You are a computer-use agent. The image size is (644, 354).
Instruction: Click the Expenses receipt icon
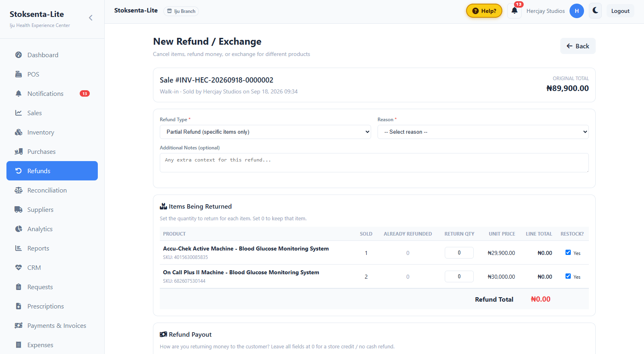pyautogui.click(x=19, y=345)
